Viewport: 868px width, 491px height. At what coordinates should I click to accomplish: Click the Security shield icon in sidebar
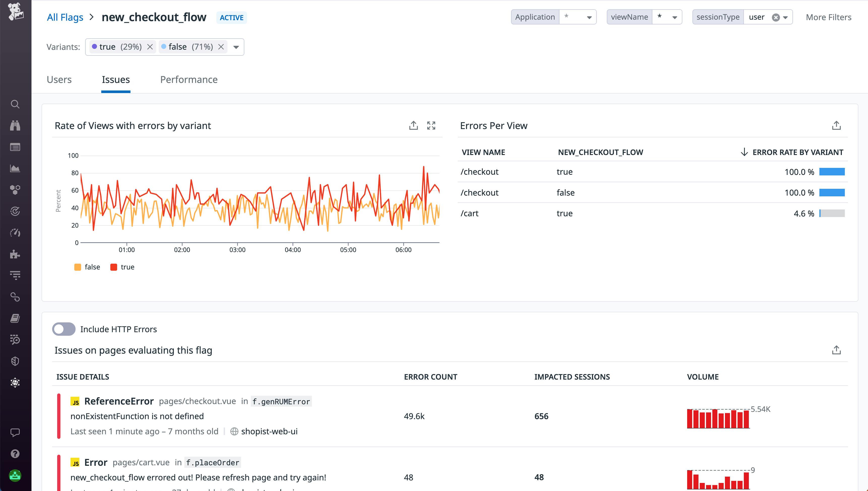15,361
